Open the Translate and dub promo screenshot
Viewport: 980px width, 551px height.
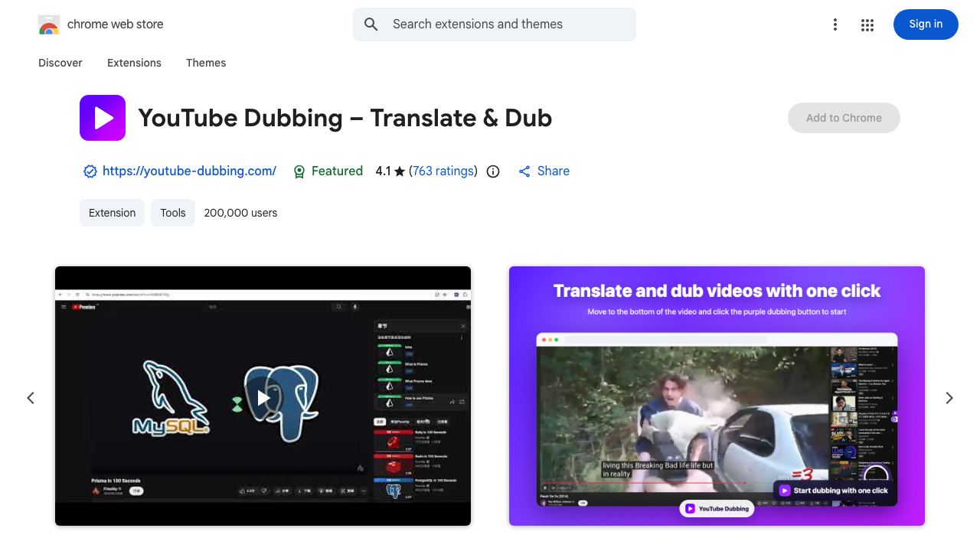point(717,396)
